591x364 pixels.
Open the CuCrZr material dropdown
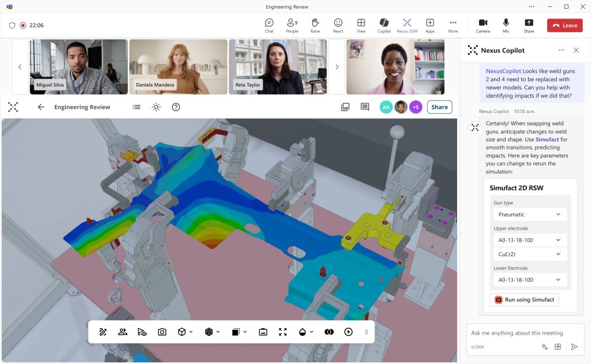[529, 254]
